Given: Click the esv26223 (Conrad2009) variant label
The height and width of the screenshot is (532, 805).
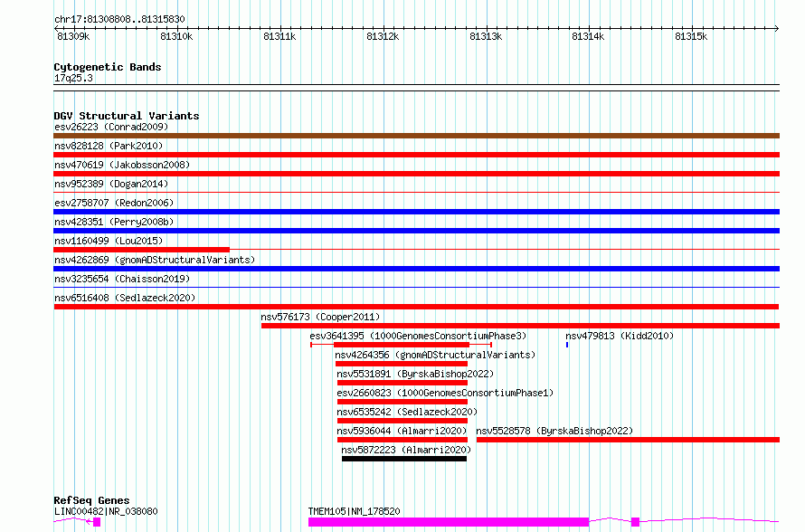Looking at the screenshot, I should tap(111, 127).
